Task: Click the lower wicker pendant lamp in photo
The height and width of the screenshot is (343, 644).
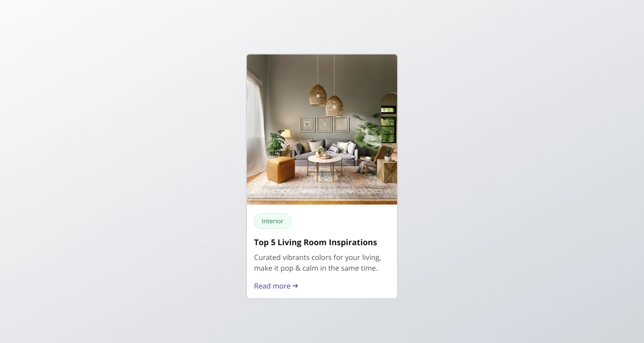Action: 334,106
